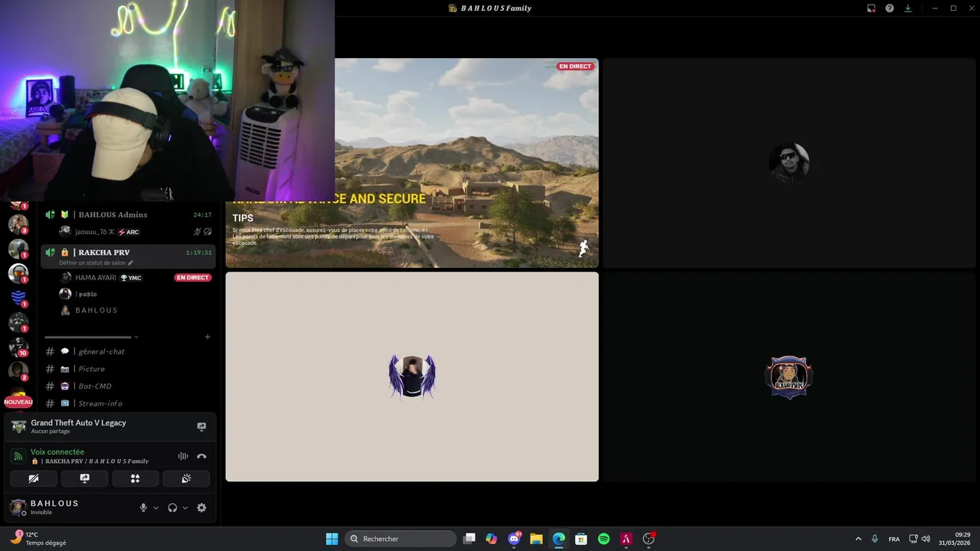The width and height of the screenshot is (980, 551).
Task: Click Définir un statut de salon
Action: pos(93,262)
